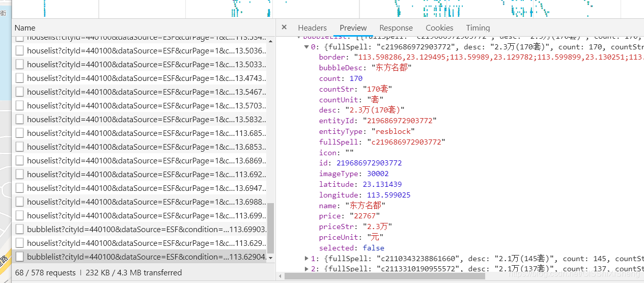The width and height of the screenshot is (644, 283).
Task: Click file icon of houselist request ending 13.4743
Action: coord(19,78)
